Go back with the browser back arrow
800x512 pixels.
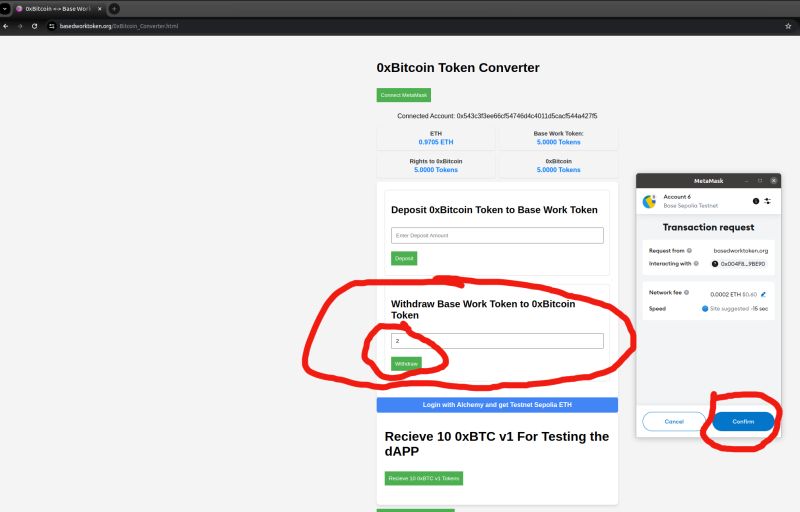pos(6,26)
